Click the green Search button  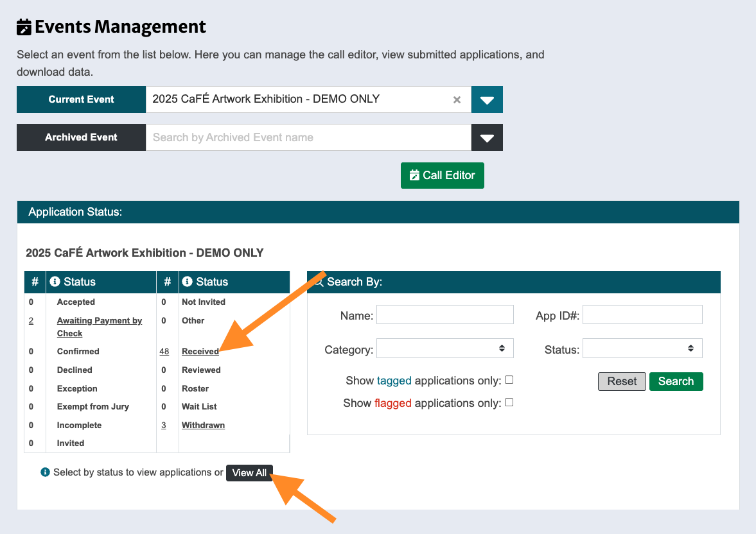pyautogui.click(x=676, y=381)
